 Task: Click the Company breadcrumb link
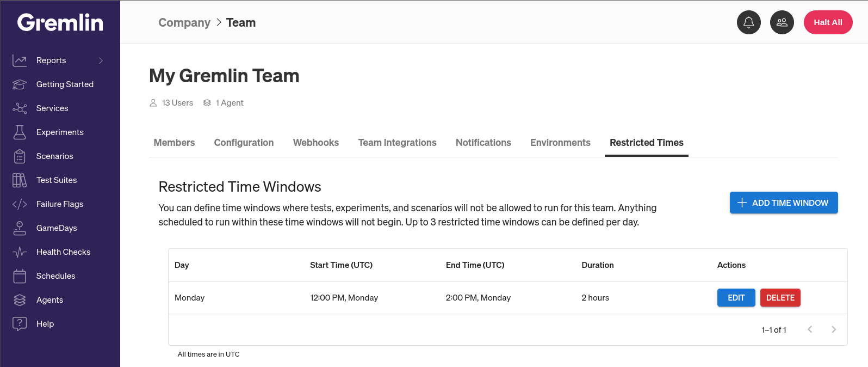click(184, 22)
